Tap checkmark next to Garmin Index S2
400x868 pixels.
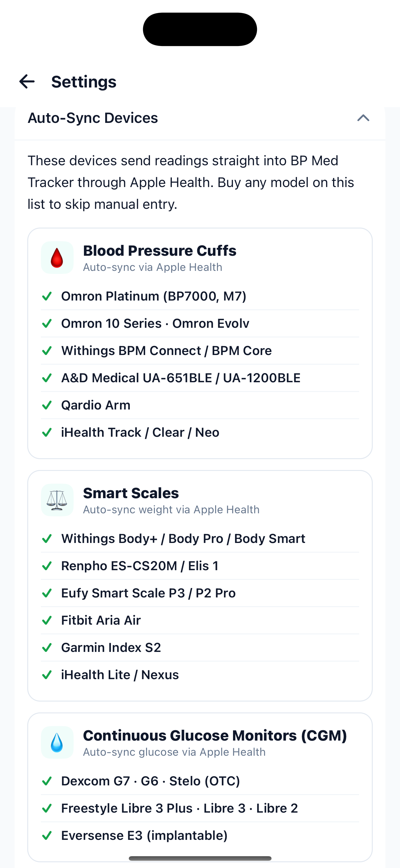point(47,648)
